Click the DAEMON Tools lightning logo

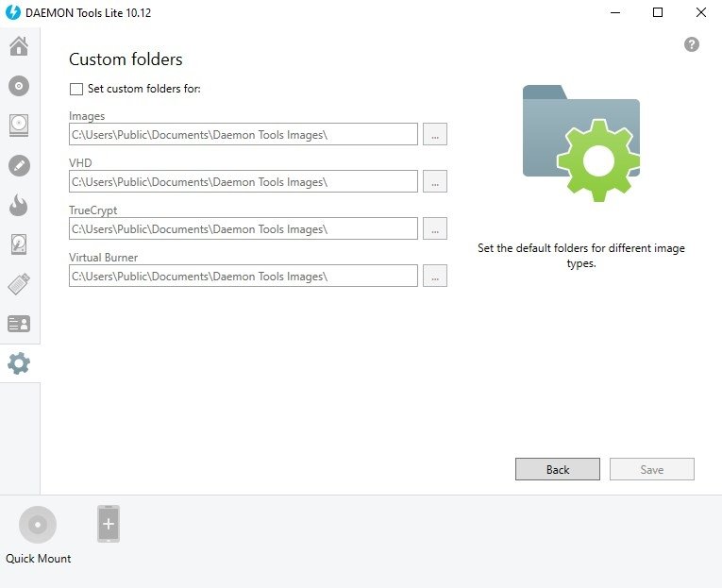coord(13,12)
